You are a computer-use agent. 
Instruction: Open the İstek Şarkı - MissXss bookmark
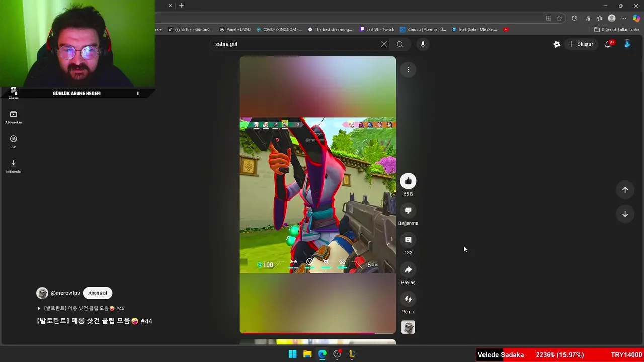pos(474,29)
